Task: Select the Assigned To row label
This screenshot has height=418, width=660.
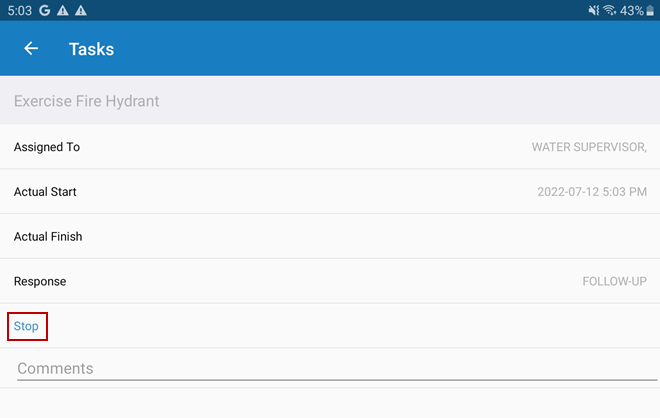Action: pos(47,147)
